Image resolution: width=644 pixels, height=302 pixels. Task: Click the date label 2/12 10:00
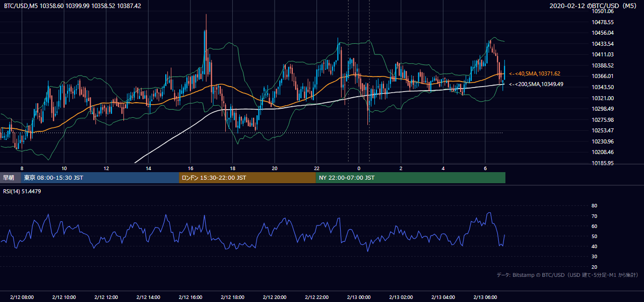64,297
